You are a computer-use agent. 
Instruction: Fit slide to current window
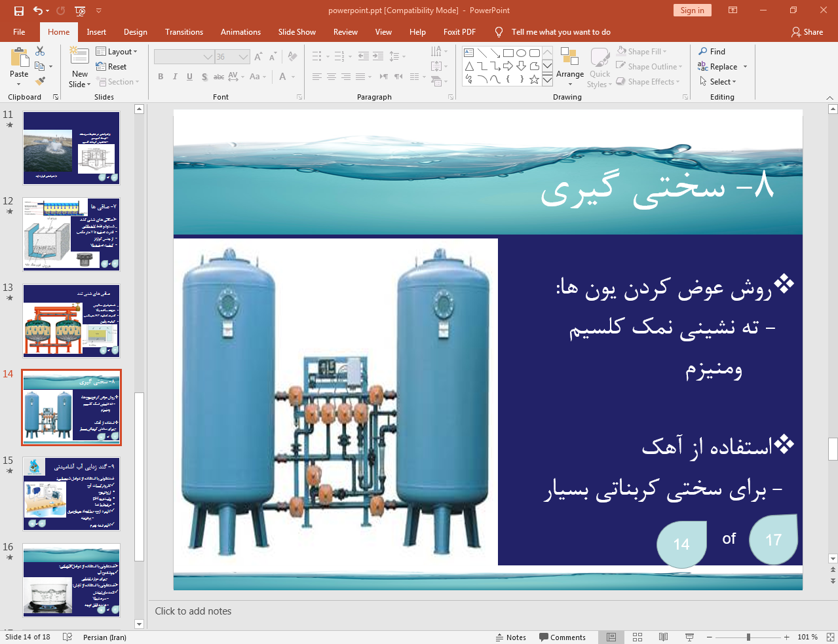click(830, 637)
